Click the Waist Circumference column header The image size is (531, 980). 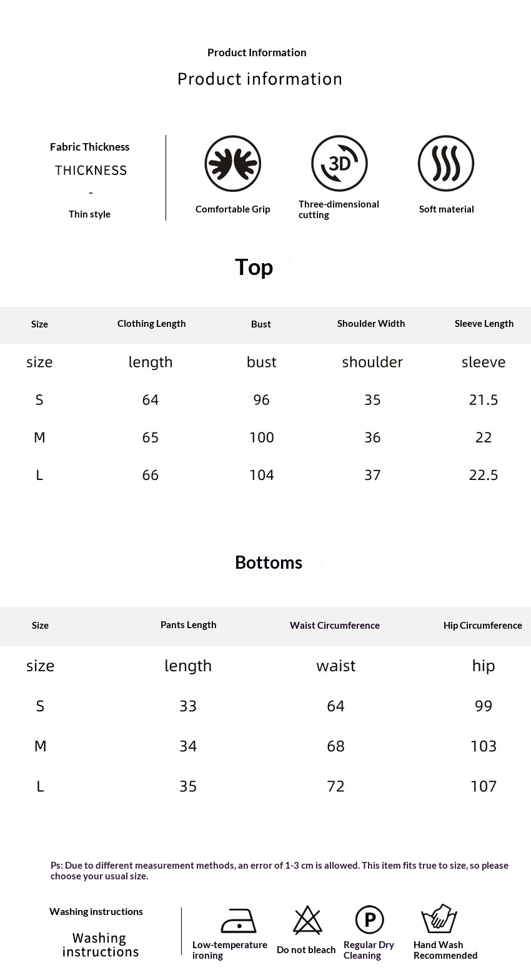point(335,626)
